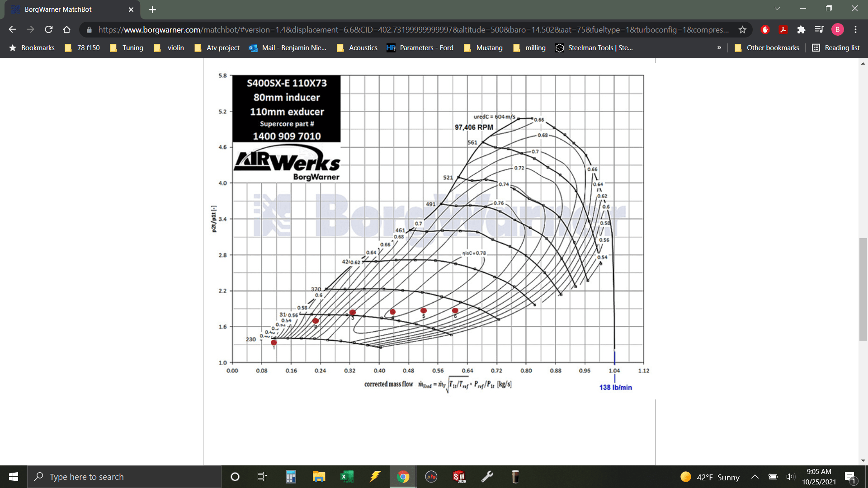The height and width of the screenshot is (488, 868).
Task: Open Cortana circle icon
Action: (x=235, y=477)
